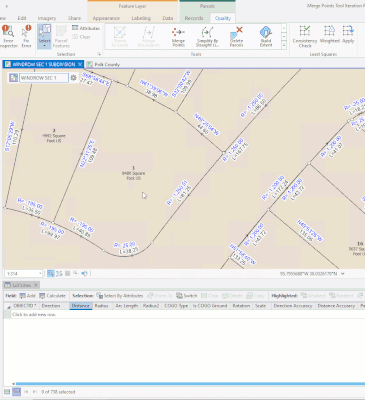The width and height of the screenshot is (365, 400).
Task: Click the Merge Points tool
Action: click(x=178, y=37)
